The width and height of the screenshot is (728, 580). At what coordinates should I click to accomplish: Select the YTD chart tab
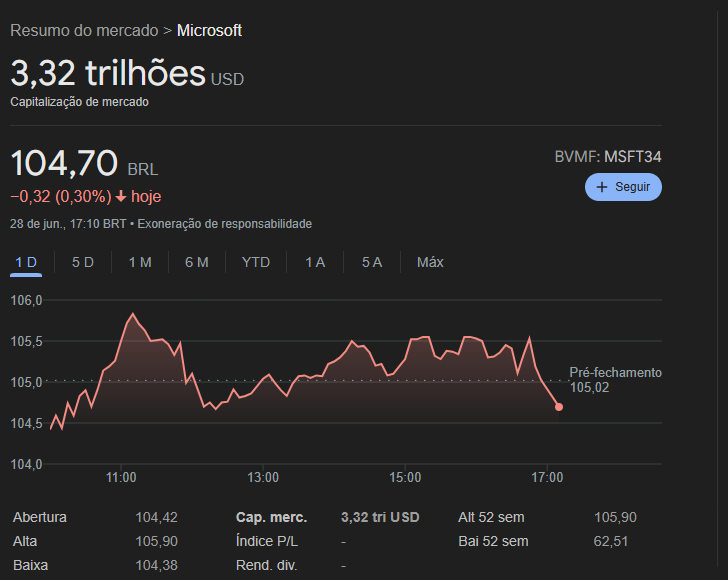[256, 262]
